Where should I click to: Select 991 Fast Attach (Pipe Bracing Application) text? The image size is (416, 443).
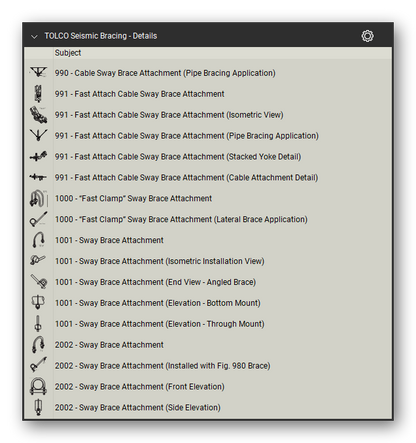(187, 136)
